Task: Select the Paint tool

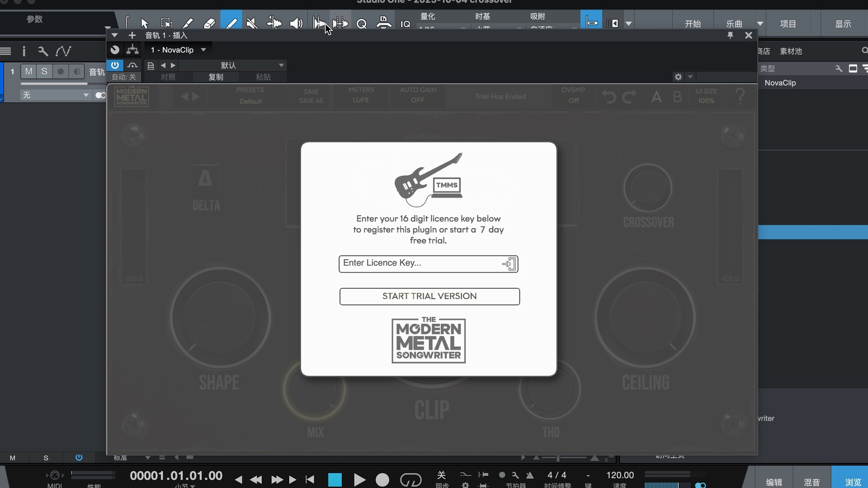Action: coord(231,23)
